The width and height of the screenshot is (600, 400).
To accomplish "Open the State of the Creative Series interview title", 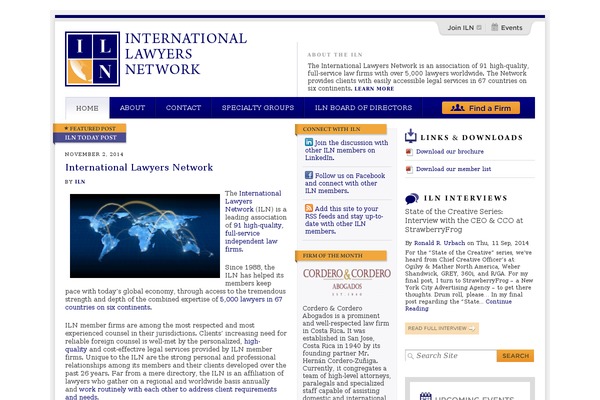I will pos(464,220).
